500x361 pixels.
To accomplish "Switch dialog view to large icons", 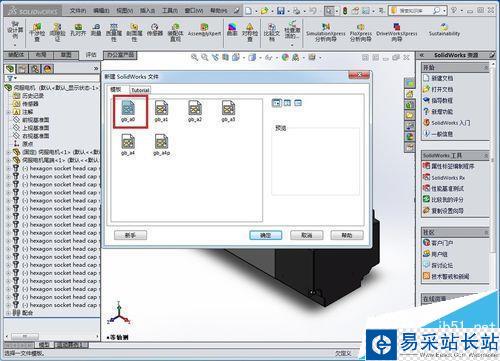I will coord(277,103).
